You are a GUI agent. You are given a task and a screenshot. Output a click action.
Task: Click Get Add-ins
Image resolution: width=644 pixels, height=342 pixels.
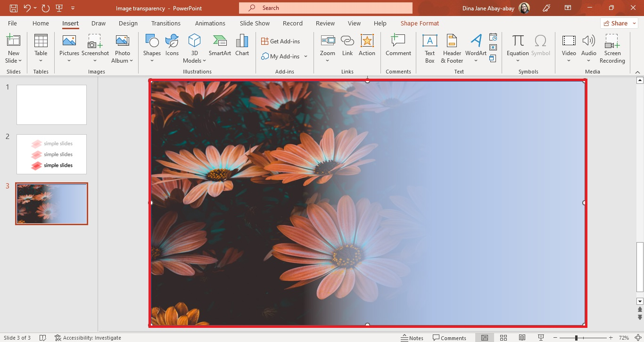[x=282, y=41]
